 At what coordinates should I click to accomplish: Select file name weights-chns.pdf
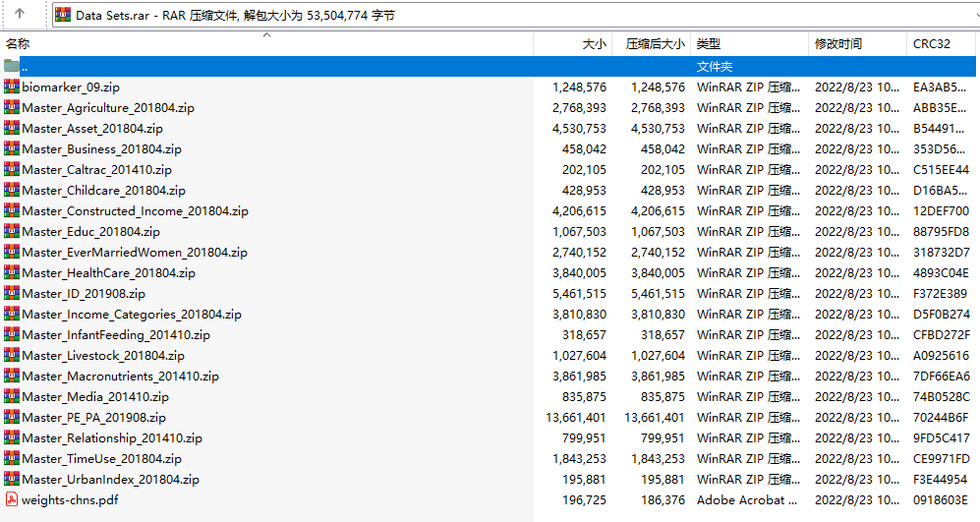pos(70,499)
